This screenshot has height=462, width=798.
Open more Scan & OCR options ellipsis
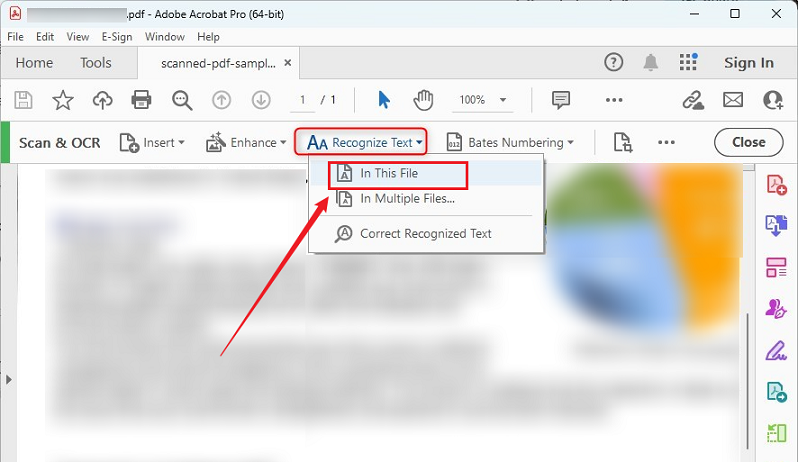pyautogui.click(x=666, y=142)
